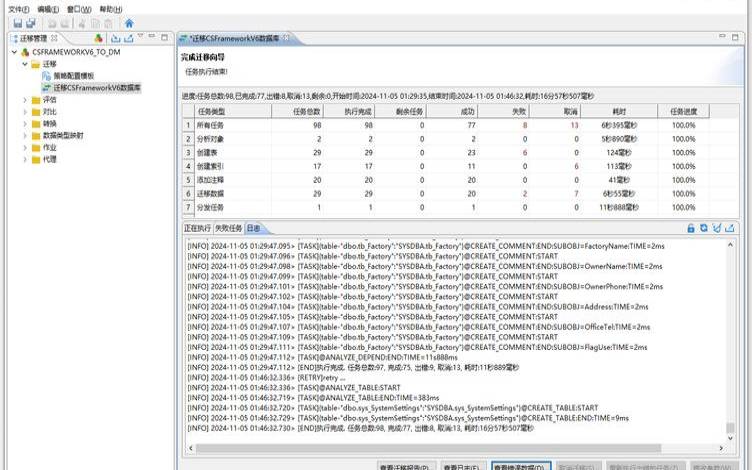Select 策略配置模板 in the tree

(74, 76)
